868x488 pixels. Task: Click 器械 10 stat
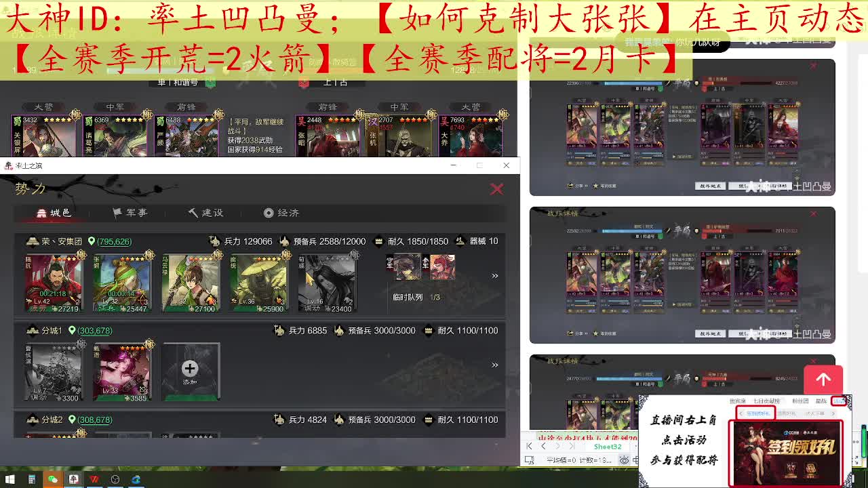tap(477, 241)
